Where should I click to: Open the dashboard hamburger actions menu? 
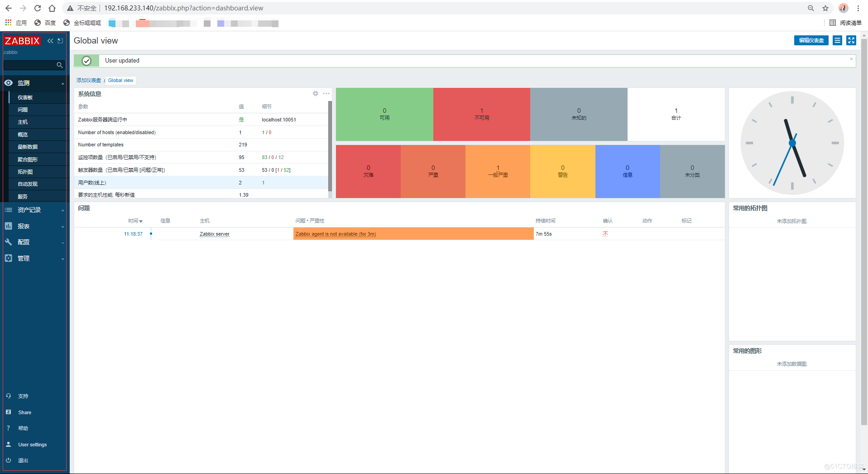(837, 41)
